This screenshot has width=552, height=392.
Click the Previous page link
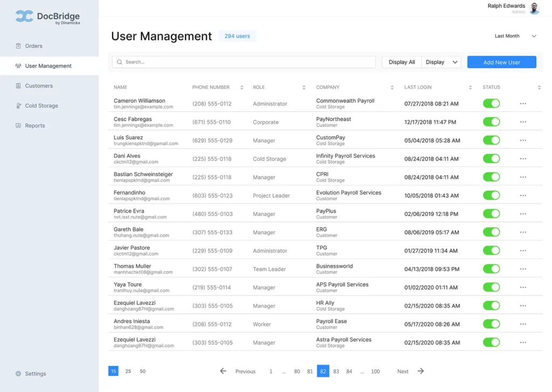click(245, 371)
